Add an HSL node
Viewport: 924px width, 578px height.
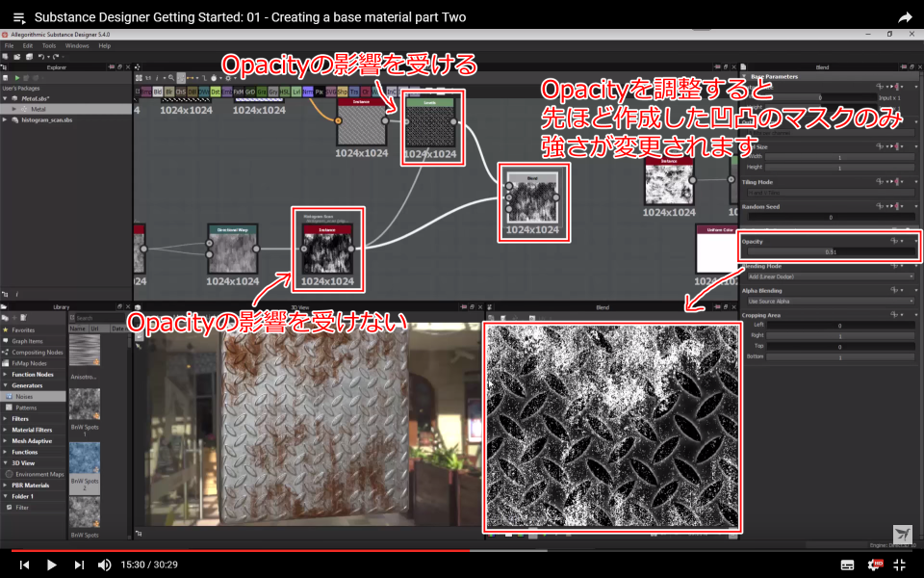tap(285, 92)
